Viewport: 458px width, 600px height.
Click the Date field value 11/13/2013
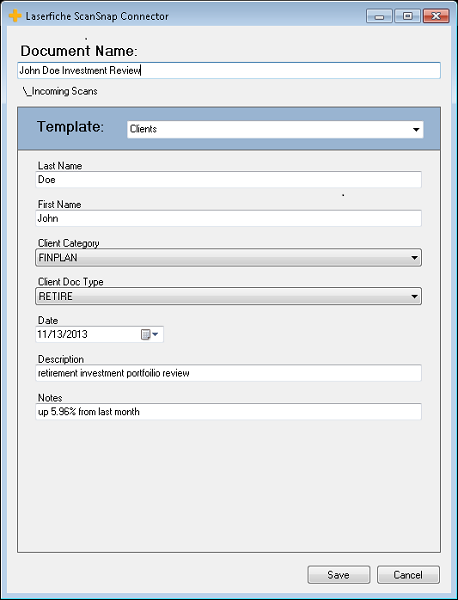pyautogui.click(x=62, y=334)
